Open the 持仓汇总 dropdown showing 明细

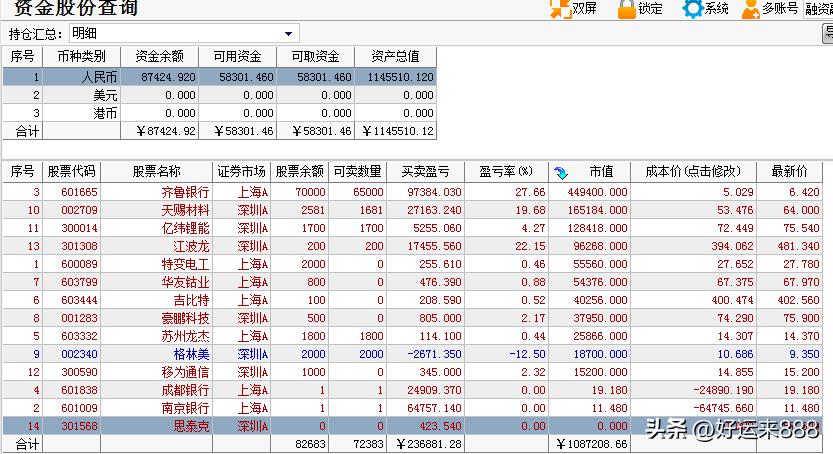pyautogui.click(x=184, y=33)
